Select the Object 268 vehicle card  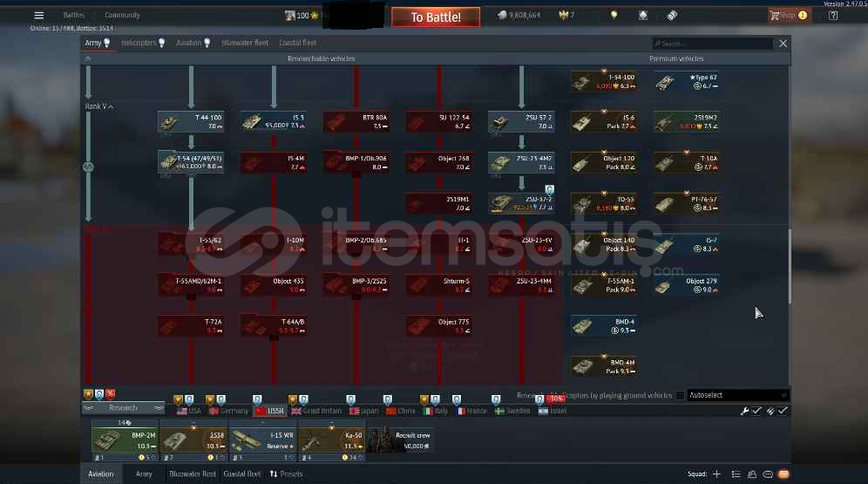pos(438,162)
